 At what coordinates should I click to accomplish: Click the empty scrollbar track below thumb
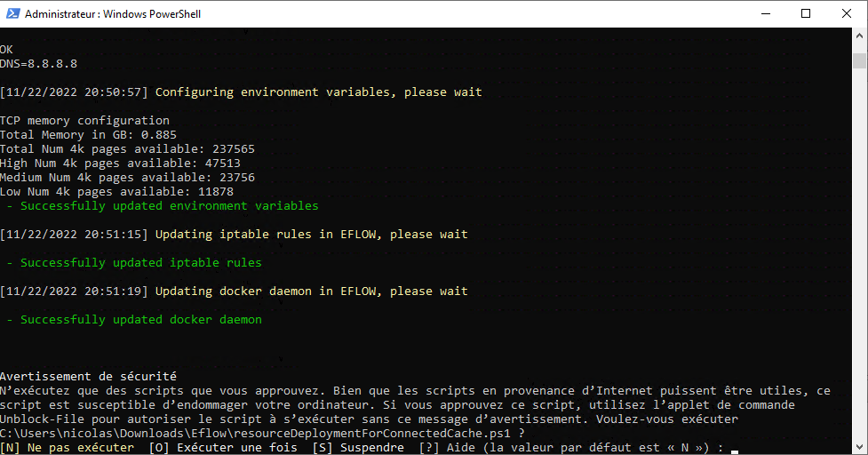pyautogui.click(x=859, y=267)
